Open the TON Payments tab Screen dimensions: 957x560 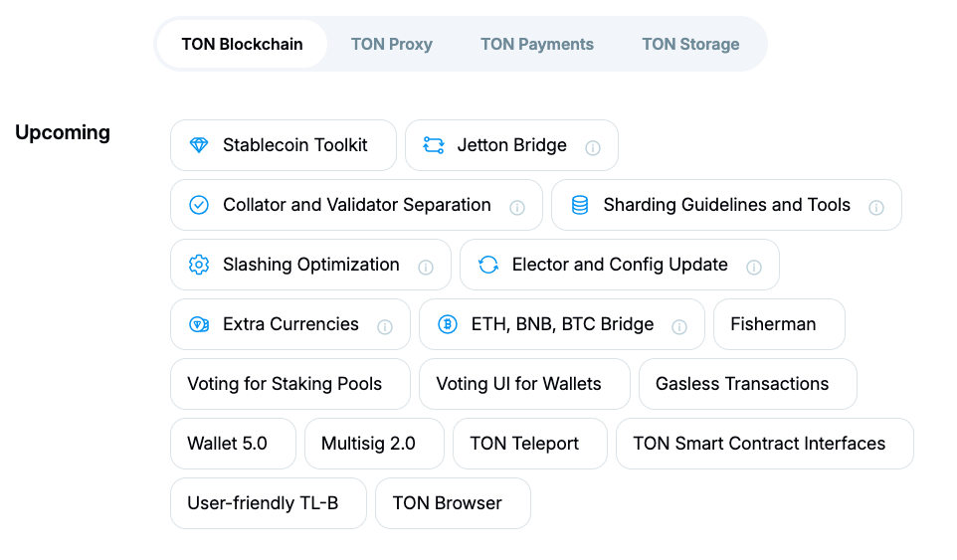point(537,44)
